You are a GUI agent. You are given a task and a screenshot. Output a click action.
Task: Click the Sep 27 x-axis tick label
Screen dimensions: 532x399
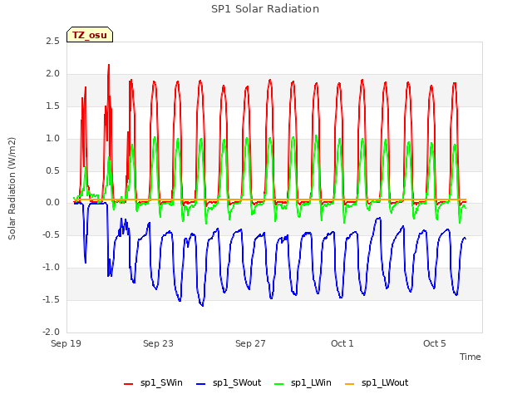(250, 343)
